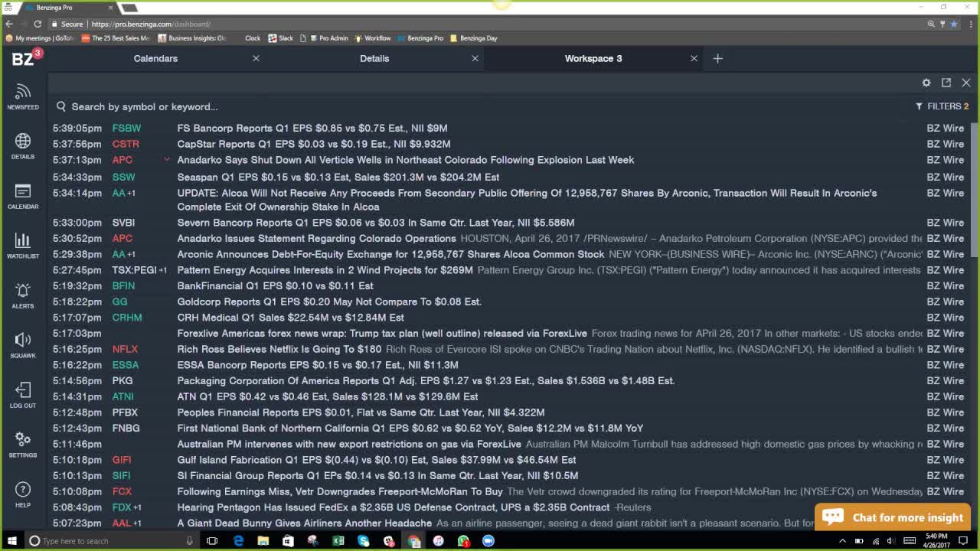Open the Skype taskbar icon
The image size is (980, 551).
(x=364, y=541)
